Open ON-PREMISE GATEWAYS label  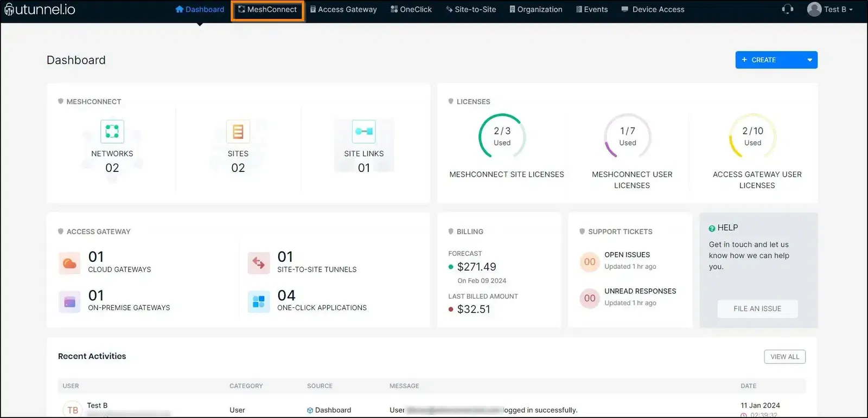click(129, 308)
